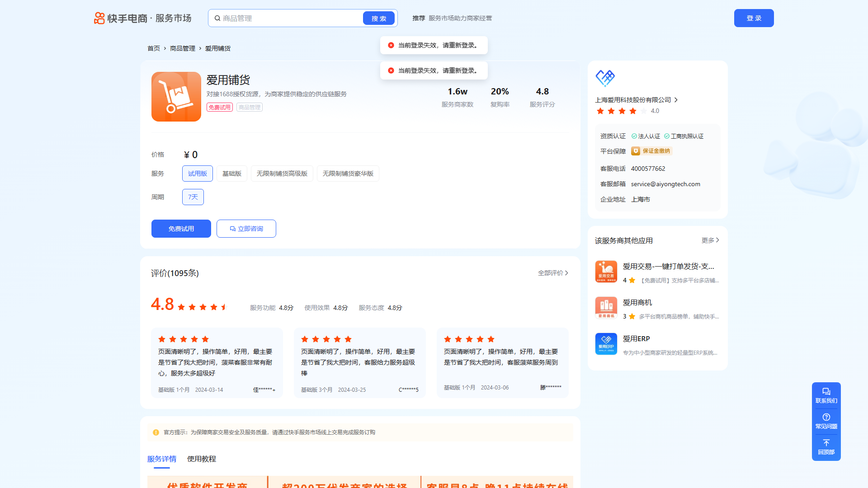Viewport: 868px width, 488px height.
Task: Click the 商品管理 search input field
Action: (x=292, y=18)
